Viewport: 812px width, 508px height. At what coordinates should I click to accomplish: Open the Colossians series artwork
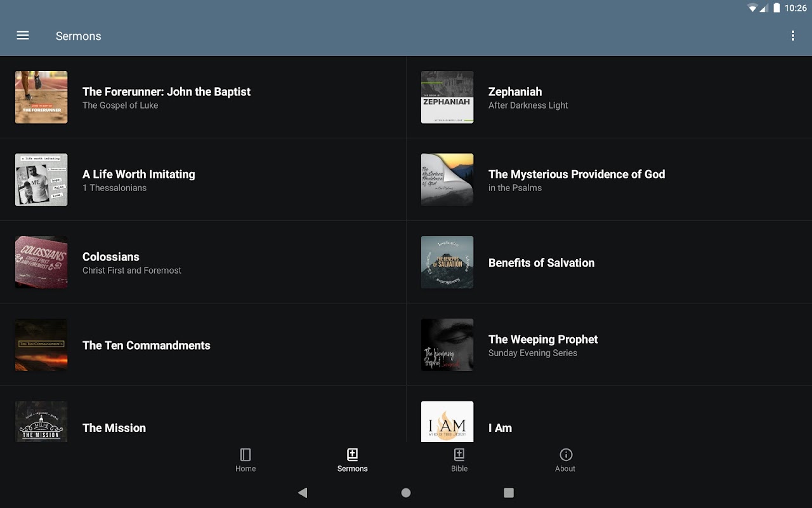(41, 262)
